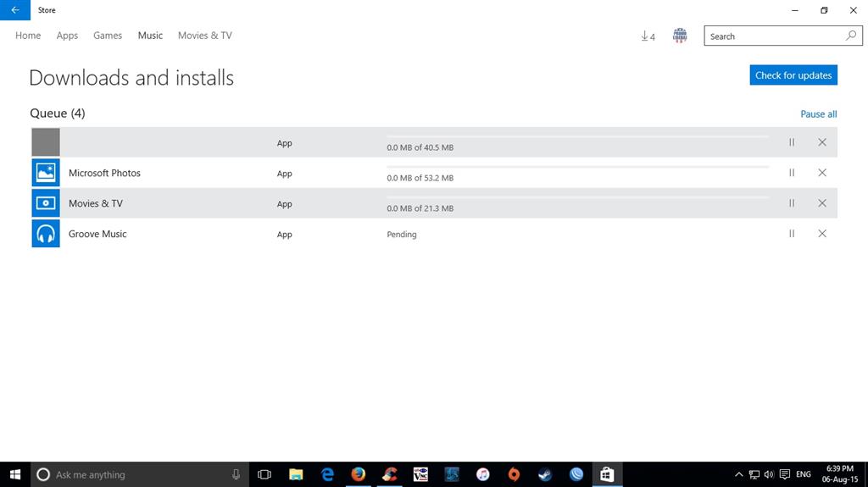Open the Home tab
The width and height of the screenshot is (868, 487).
tap(28, 36)
